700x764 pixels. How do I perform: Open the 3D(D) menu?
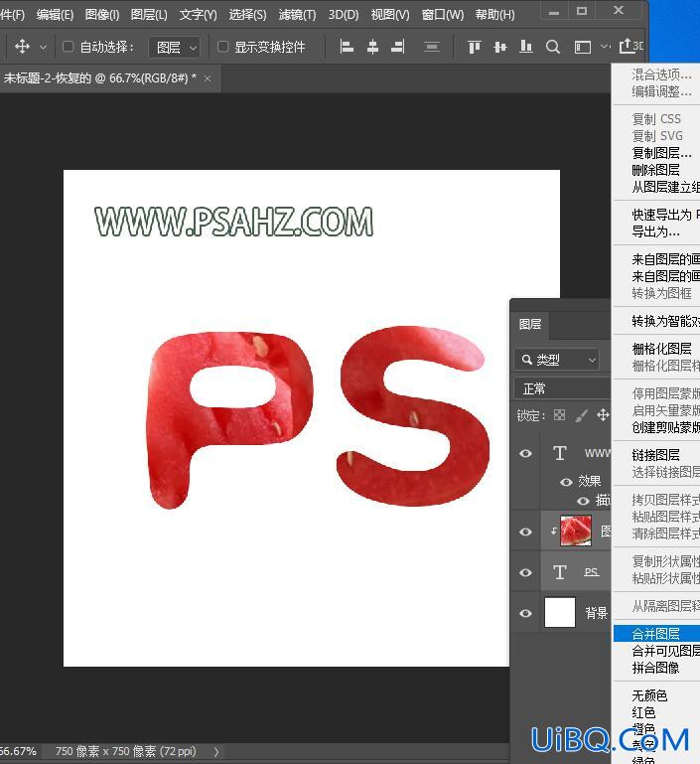tap(344, 15)
